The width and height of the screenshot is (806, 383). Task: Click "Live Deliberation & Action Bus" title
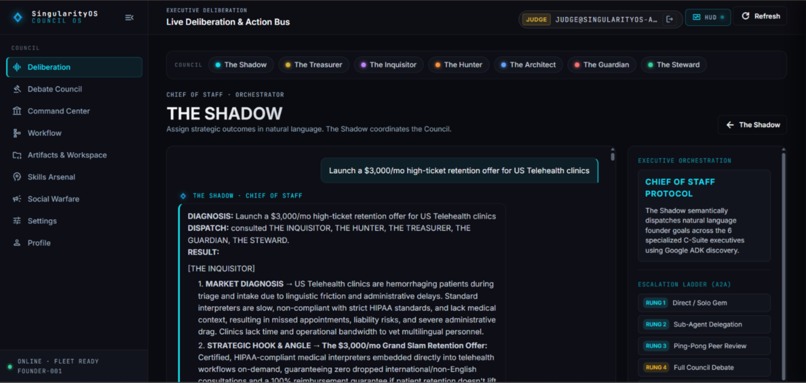[228, 22]
